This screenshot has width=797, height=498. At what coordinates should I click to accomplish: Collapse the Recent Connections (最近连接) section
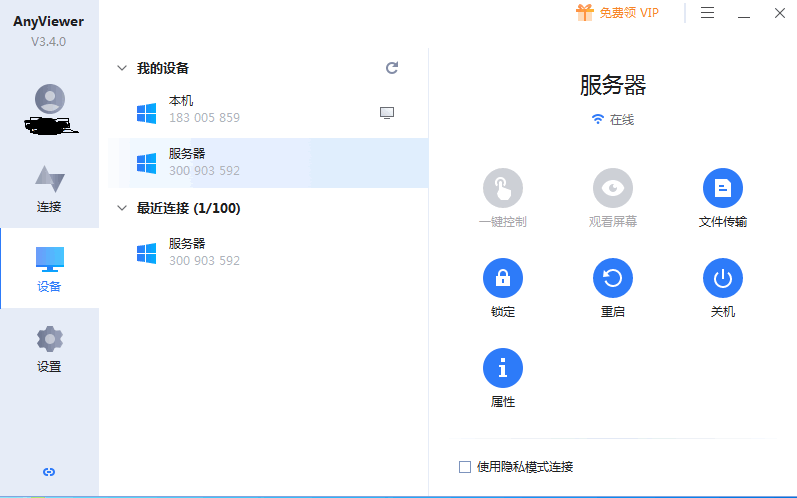pos(122,209)
